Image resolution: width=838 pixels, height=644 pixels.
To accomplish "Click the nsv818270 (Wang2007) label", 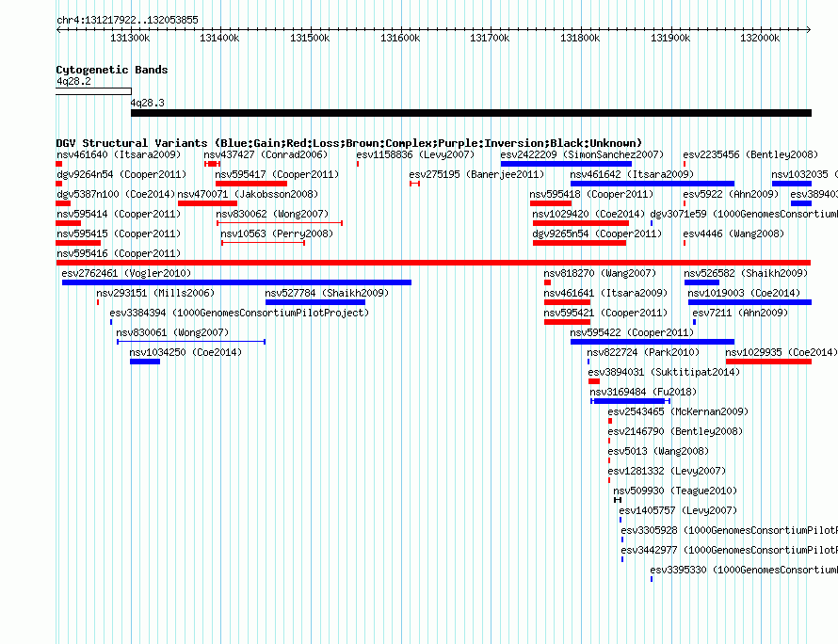I will [x=600, y=273].
